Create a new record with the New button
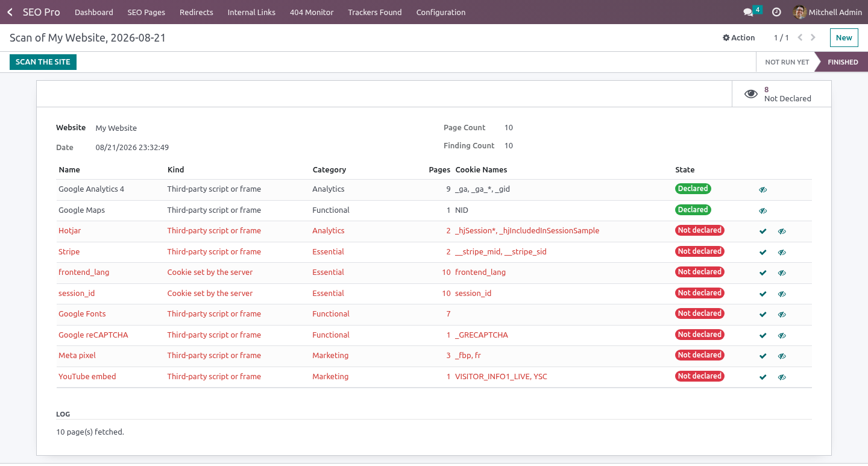This screenshot has height=466, width=868. pos(844,37)
